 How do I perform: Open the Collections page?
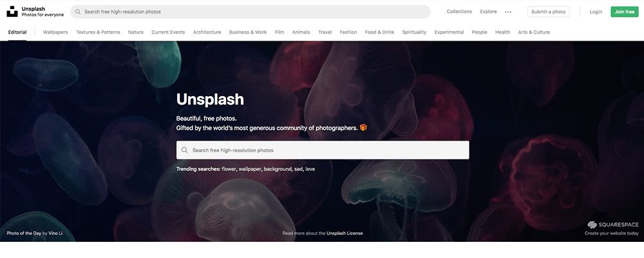[459, 12]
